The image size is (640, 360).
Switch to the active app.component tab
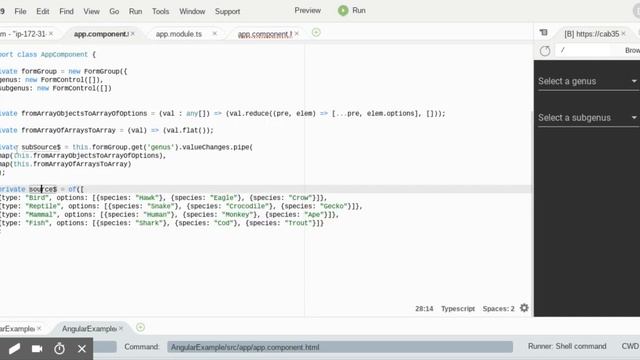(x=101, y=34)
